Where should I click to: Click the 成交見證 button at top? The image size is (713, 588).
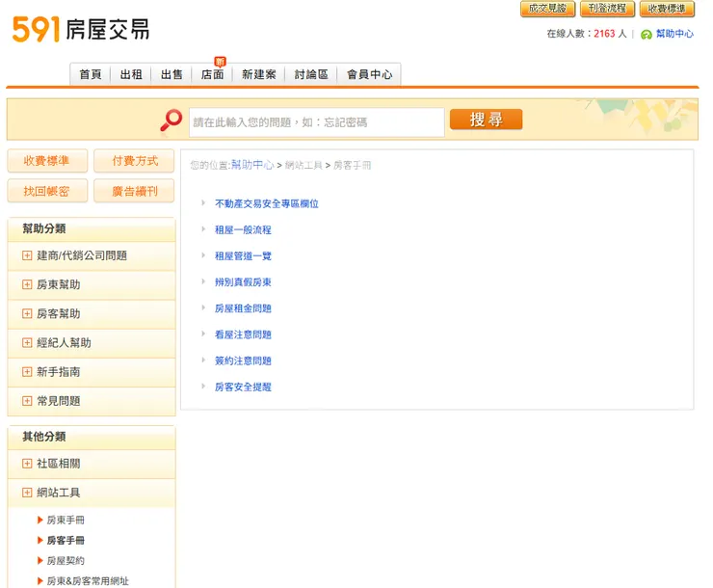click(x=547, y=9)
